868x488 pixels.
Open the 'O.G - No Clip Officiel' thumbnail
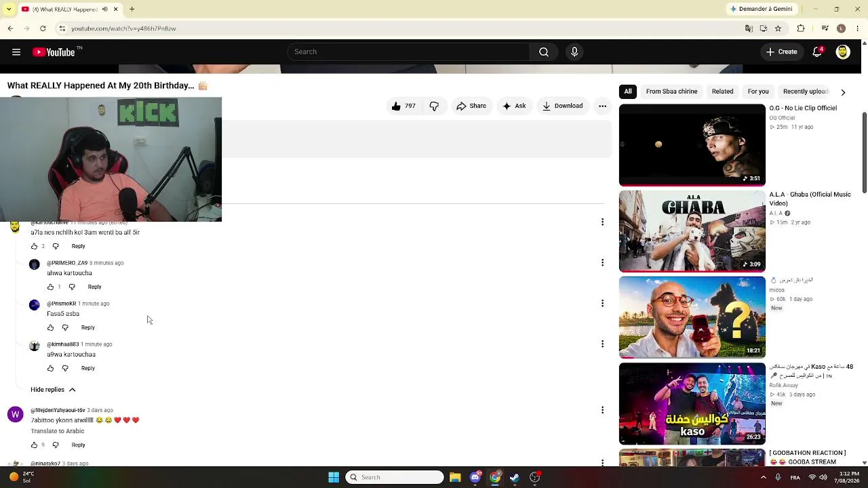coord(692,145)
